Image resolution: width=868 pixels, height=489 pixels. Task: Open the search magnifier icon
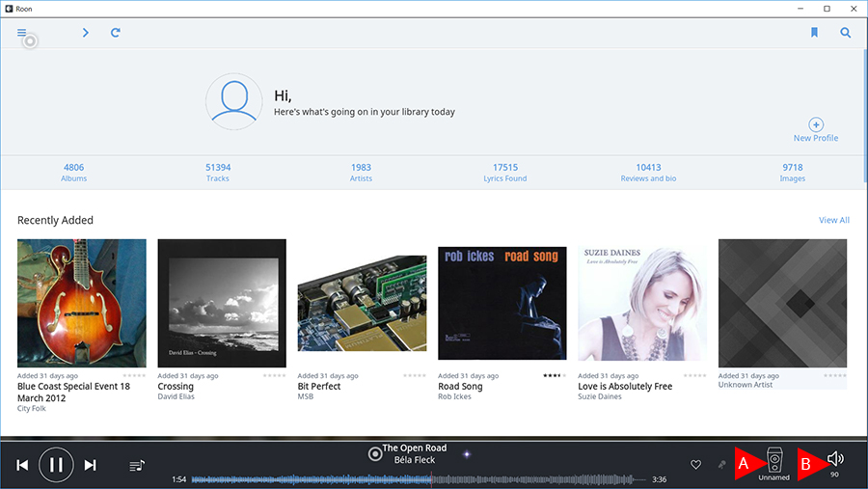pos(845,33)
